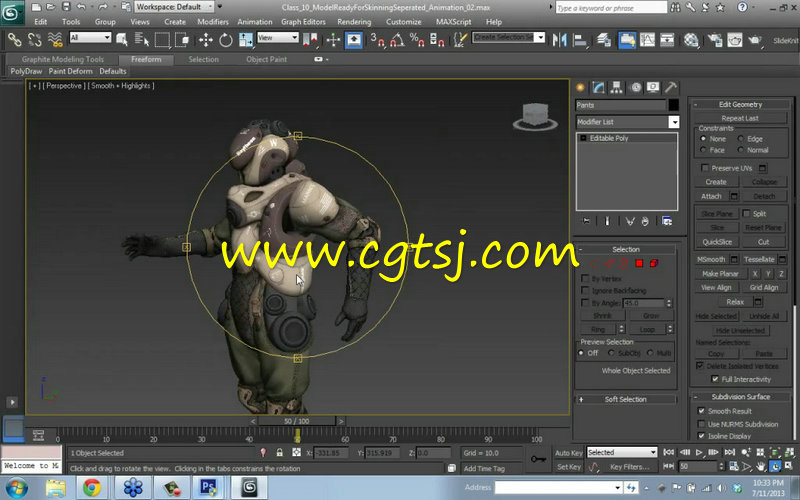Activate the Select and Link tool
The image size is (800, 500).
pyautogui.click(x=14, y=39)
